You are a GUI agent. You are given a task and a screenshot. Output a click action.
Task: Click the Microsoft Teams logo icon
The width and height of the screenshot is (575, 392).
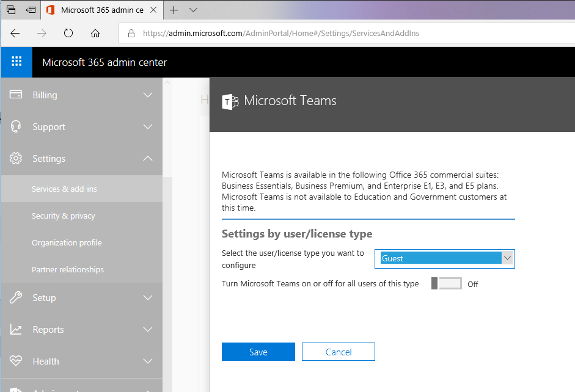pos(230,101)
